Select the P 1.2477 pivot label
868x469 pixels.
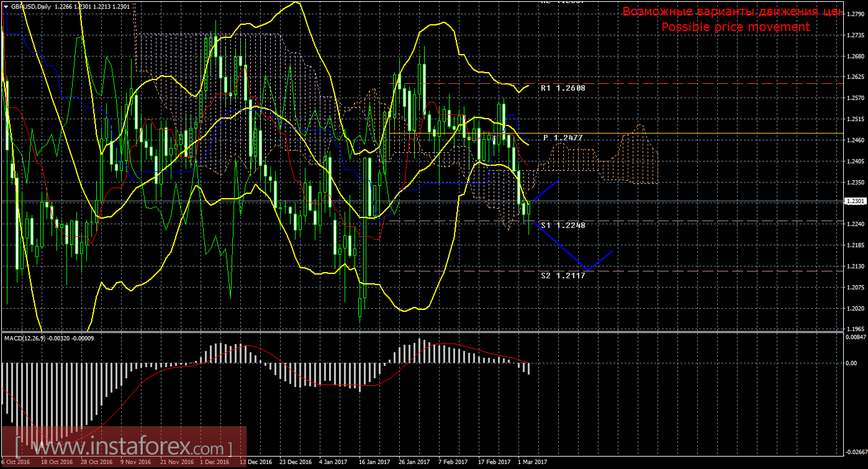tap(563, 137)
